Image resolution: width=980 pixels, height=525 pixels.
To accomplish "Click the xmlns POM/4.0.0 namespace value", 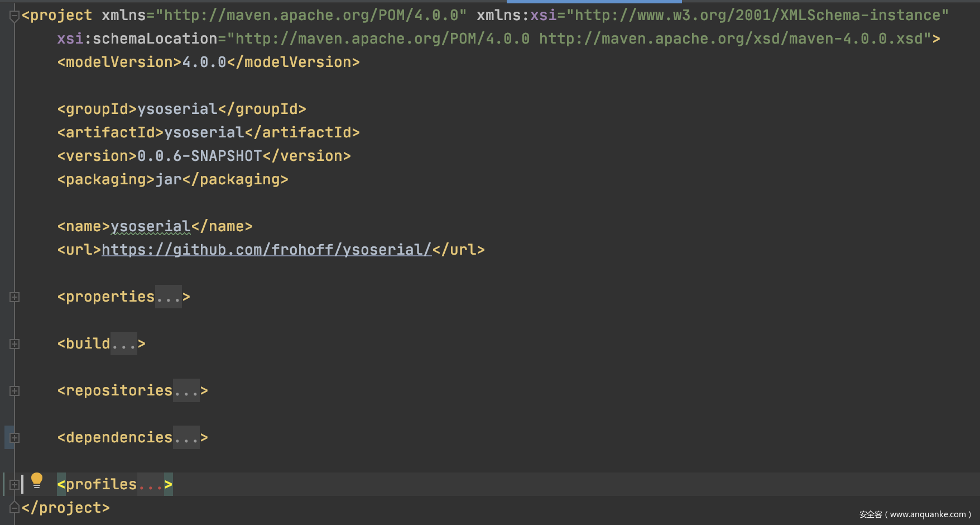I will (x=311, y=15).
